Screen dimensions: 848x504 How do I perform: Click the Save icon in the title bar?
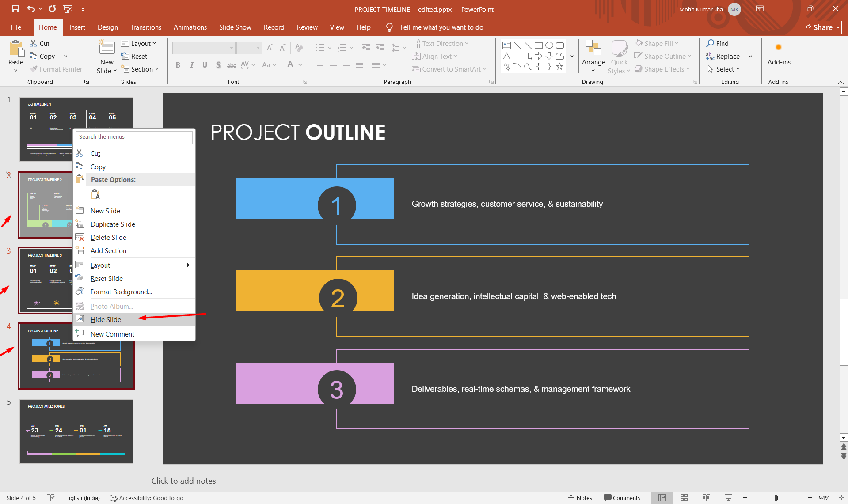(x=15, y=9)
